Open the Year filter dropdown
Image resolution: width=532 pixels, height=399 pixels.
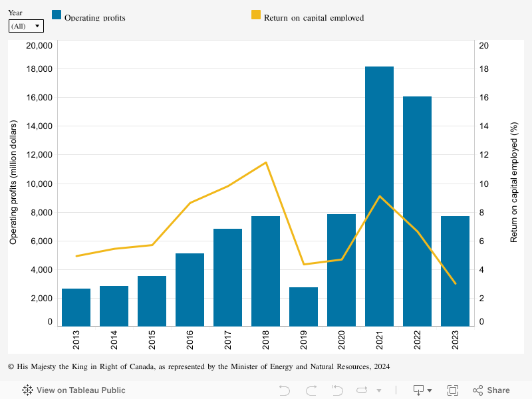pos(26,26)
